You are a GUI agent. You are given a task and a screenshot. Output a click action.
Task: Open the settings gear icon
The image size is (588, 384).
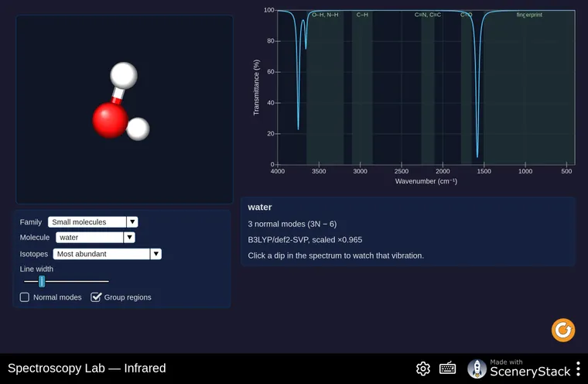click(x=423, y=369)
